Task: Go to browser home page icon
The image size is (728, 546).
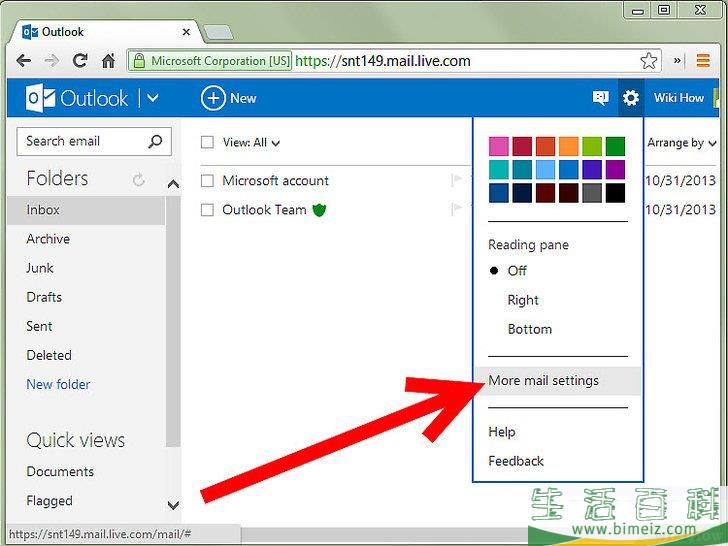Action: [x=108, y=60]
